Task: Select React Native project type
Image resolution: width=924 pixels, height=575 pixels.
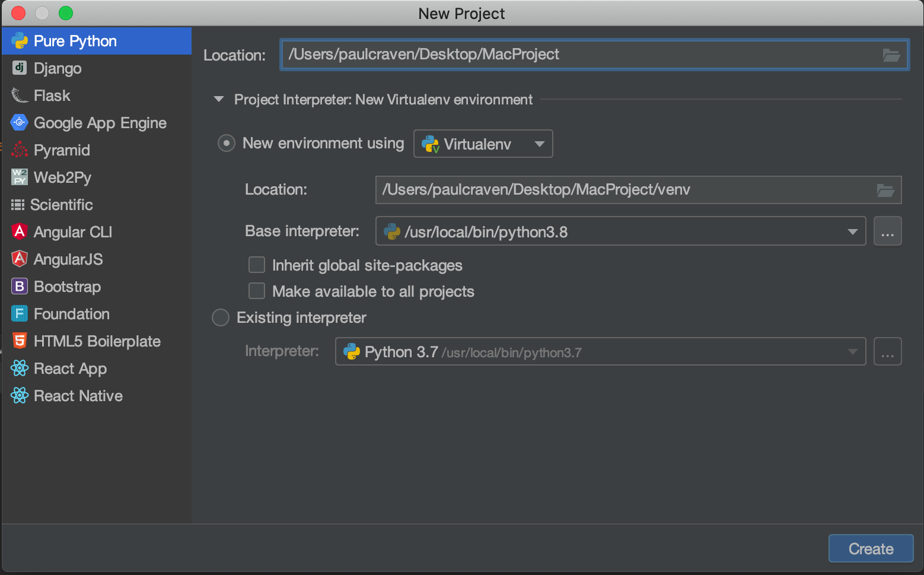Action: (x=97, y=396)
